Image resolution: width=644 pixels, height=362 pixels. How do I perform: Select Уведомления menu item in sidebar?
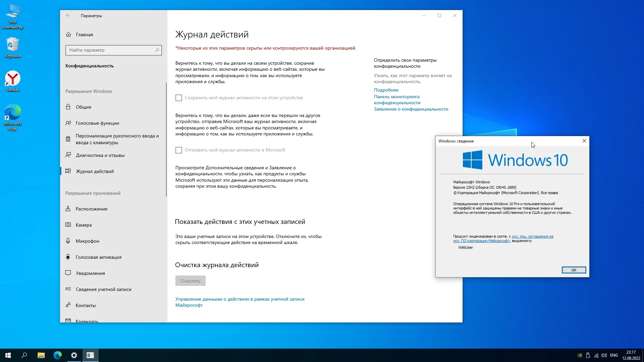[x=90, y=273]
